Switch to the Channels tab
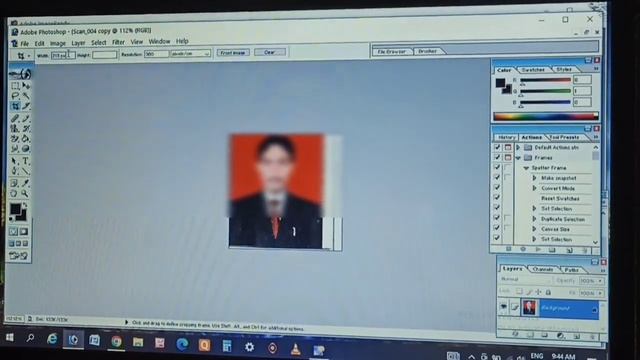Screen dimensions: 640x360 point(543,269)
